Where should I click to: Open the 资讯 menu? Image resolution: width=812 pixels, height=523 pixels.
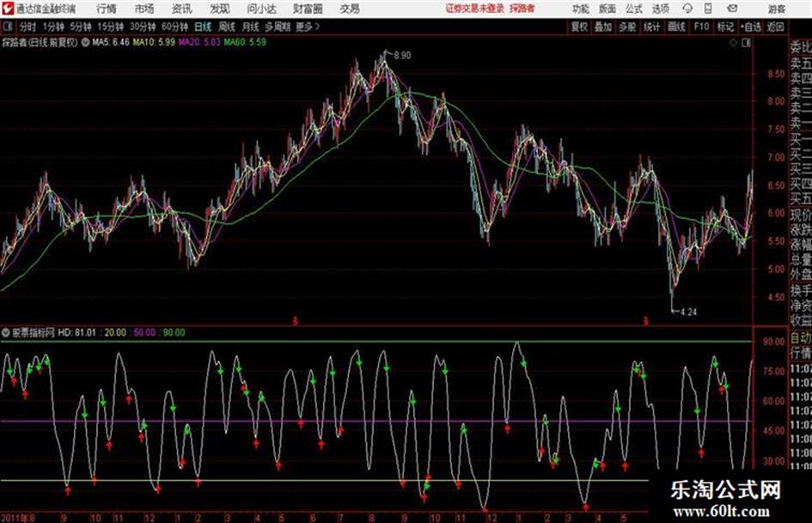pyautogui.click(x=182, y=9)
